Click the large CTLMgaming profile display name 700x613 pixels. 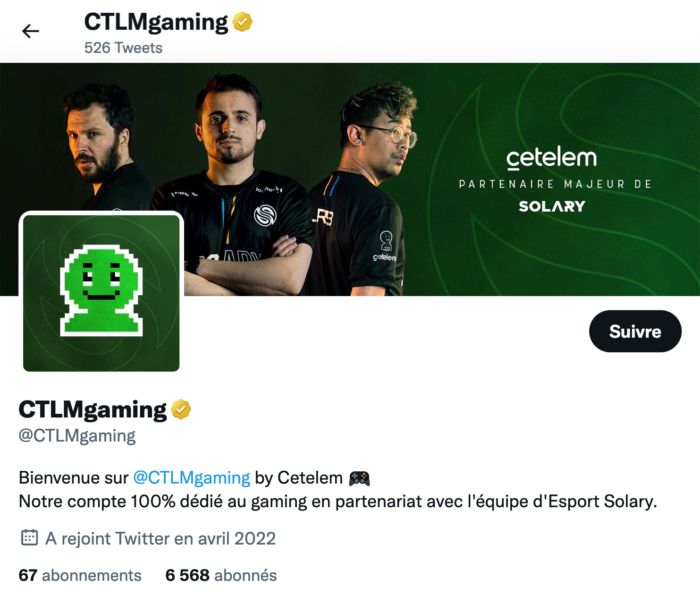93,409
